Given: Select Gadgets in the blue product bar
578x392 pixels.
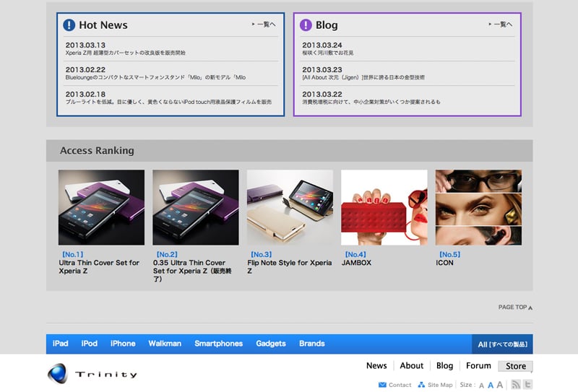Looking at the screenshot, I should (x=271, y=344).
